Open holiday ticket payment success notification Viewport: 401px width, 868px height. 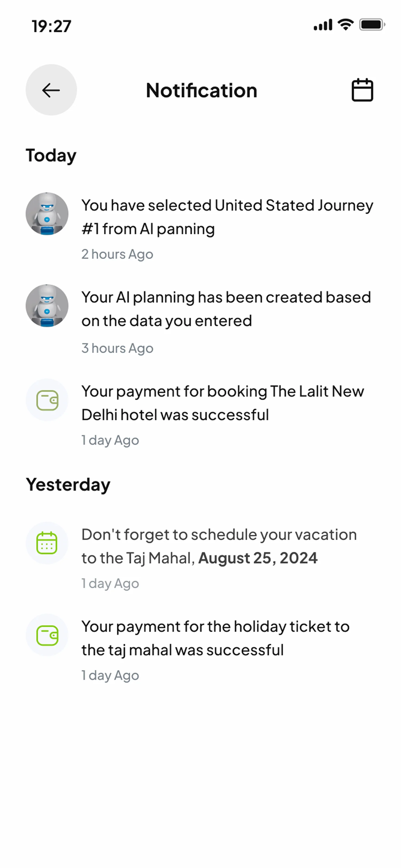point(216,638)
